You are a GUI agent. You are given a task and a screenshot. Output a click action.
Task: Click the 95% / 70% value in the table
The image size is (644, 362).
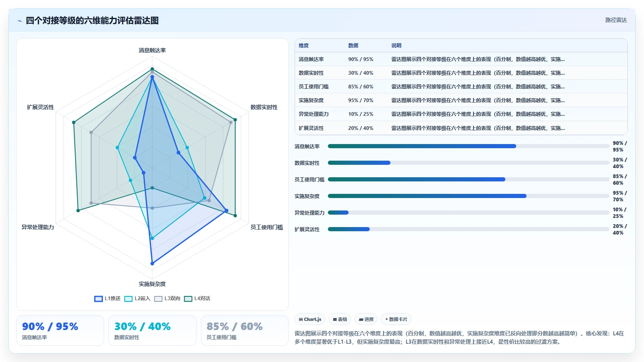[361, 100]
